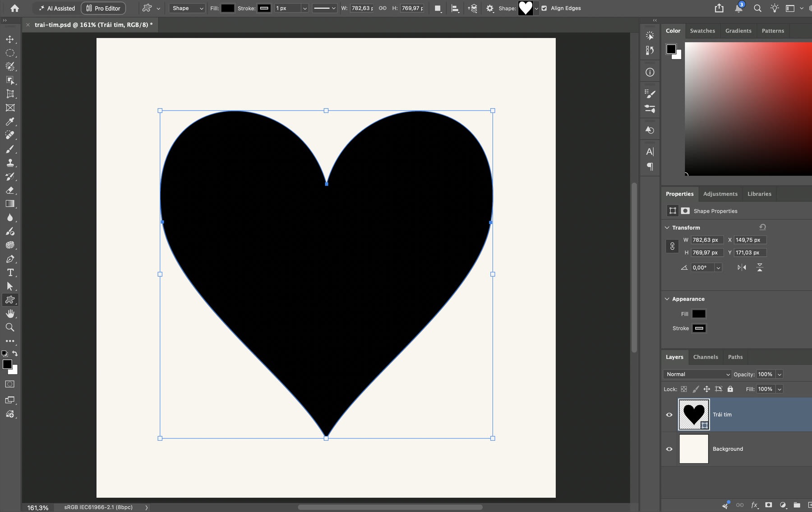Switch to the Libraries tab
The image size is (812, 512).
(x=759, y=194)
